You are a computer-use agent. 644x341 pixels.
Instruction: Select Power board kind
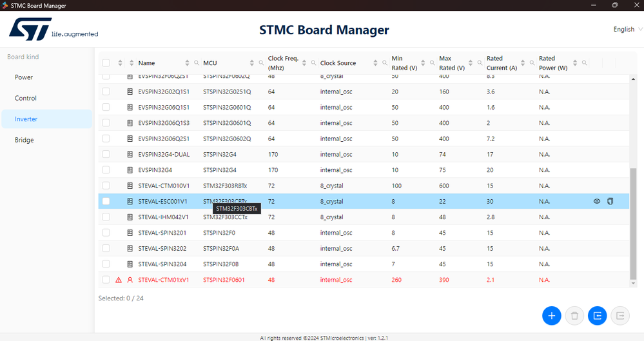coord(47,77)
